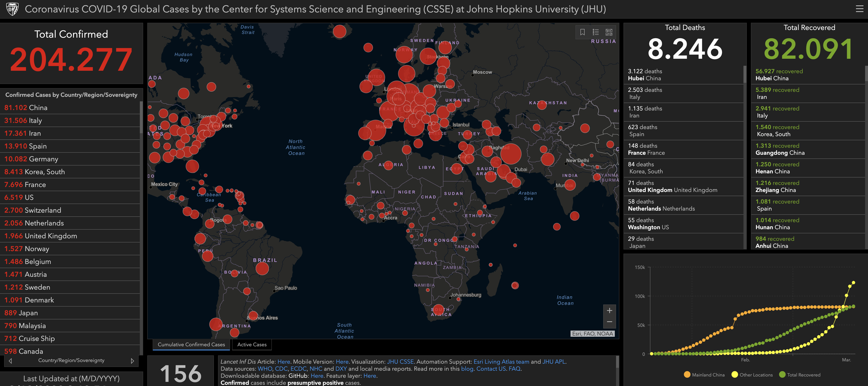The width and height of the screenshot is (868, 386).
Task: Toggle Mainland China series in legend
Action: click(x=704, y=375)
